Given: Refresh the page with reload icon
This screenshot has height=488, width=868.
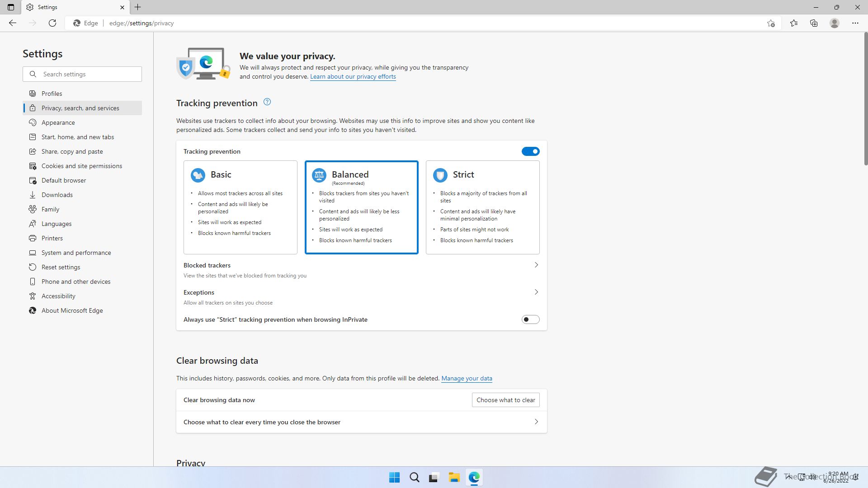Looking at the screenshot, I should [x=52, y=23].
